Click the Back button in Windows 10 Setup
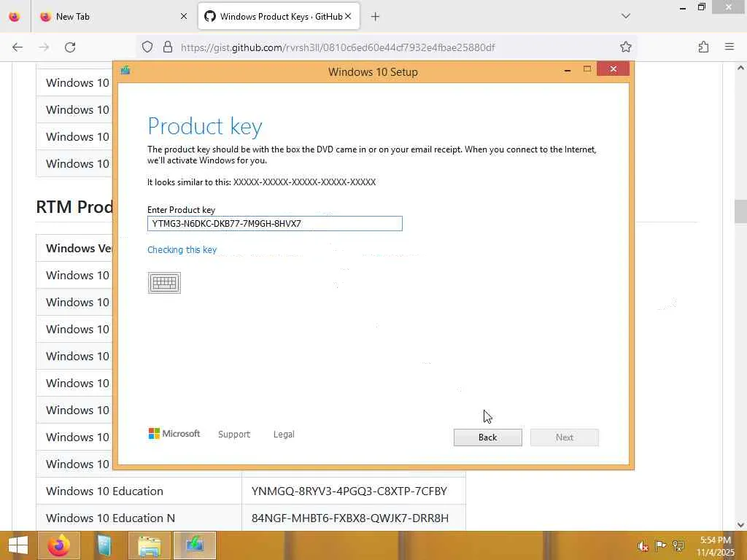Image resolution: width=747 pixels, height=560 pixels. click(487, 437)
